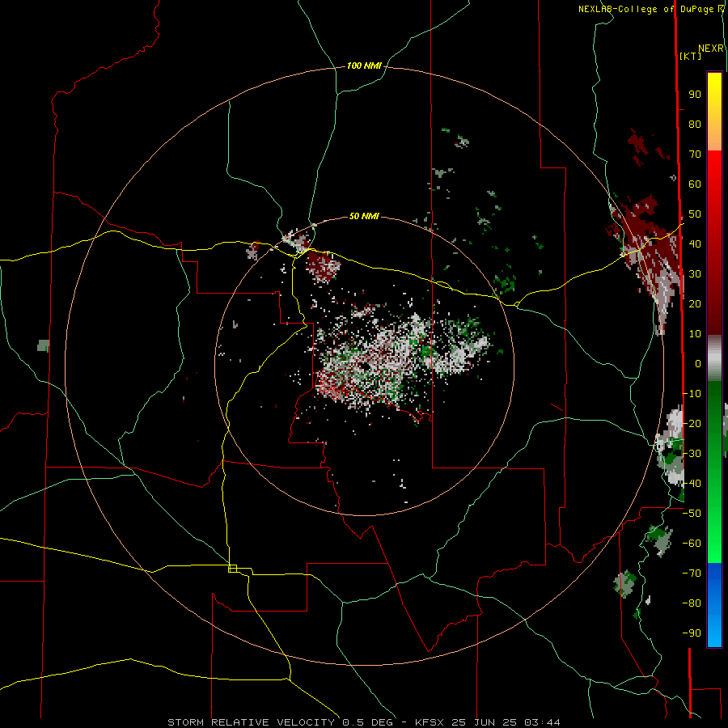728x728 pixels.
Task: Click the 100 NMI range ring label
Action: (x=364, y=66)
